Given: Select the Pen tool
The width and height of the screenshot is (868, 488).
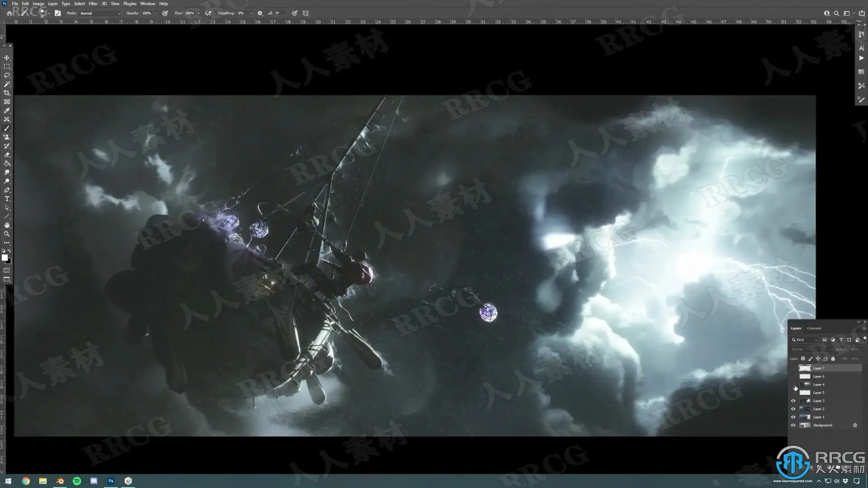Looking at the screenshot, I should click(x=7, y=190).
